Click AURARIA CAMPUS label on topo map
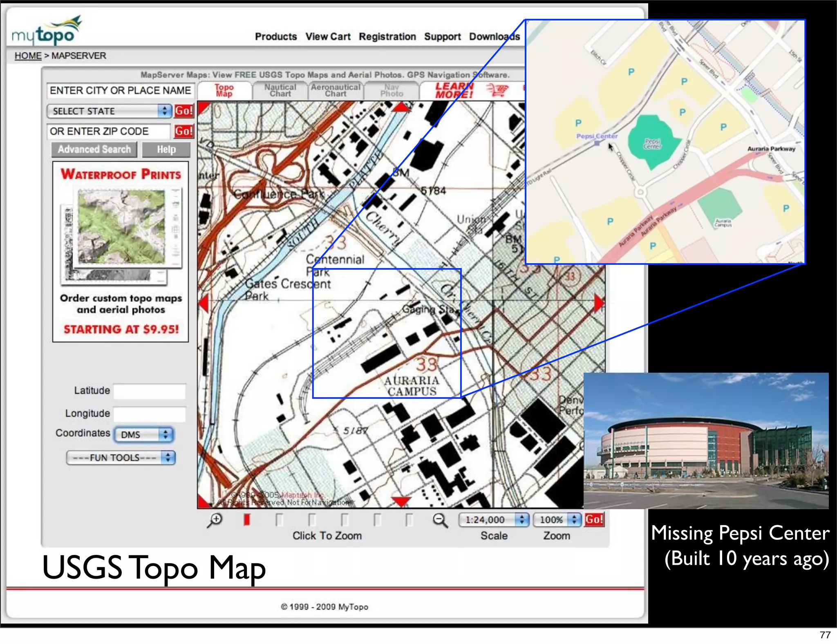Viewport: 837px width, 644px height. (412, 386)
